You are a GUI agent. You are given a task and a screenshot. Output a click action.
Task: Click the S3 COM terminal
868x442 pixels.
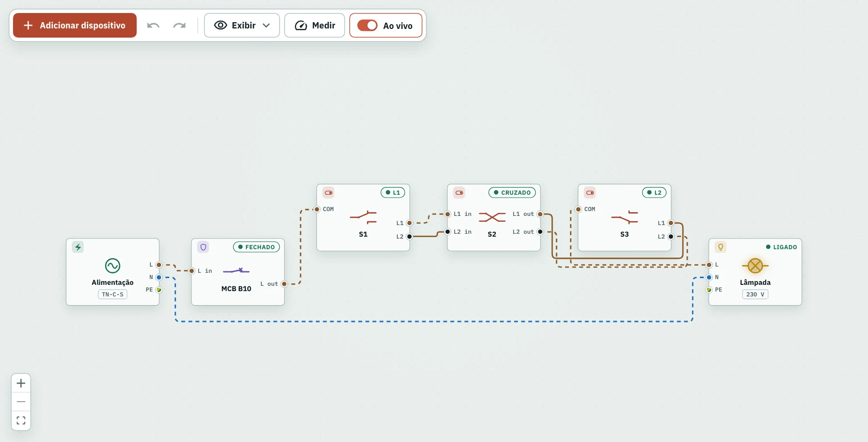[578, 209]
